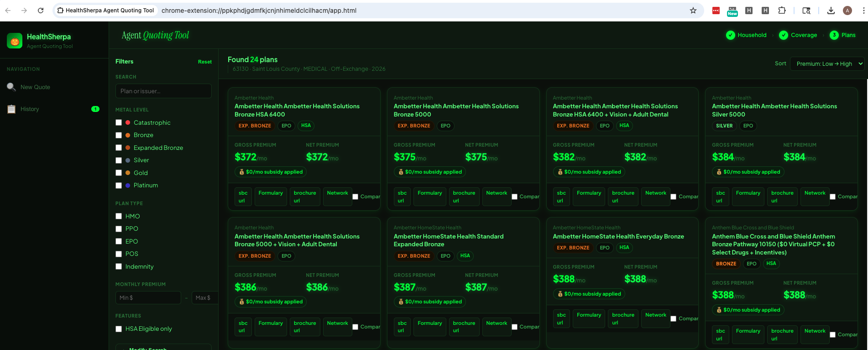Select the Plans step

coord(843,35)
